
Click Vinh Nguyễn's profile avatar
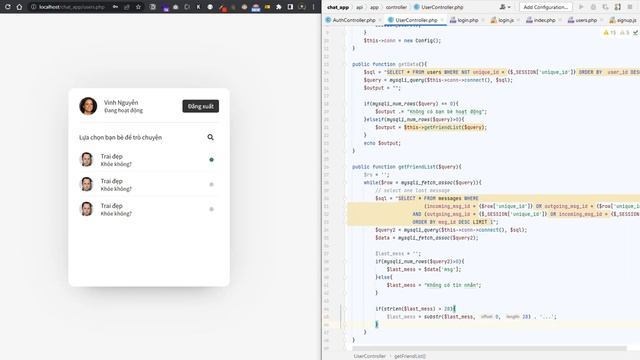88,106
